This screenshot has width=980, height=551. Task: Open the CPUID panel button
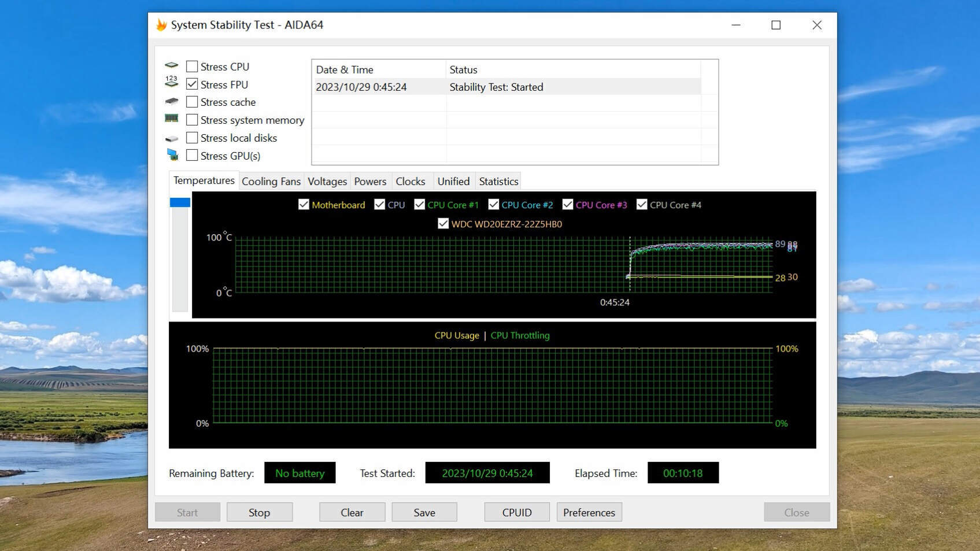517,512
